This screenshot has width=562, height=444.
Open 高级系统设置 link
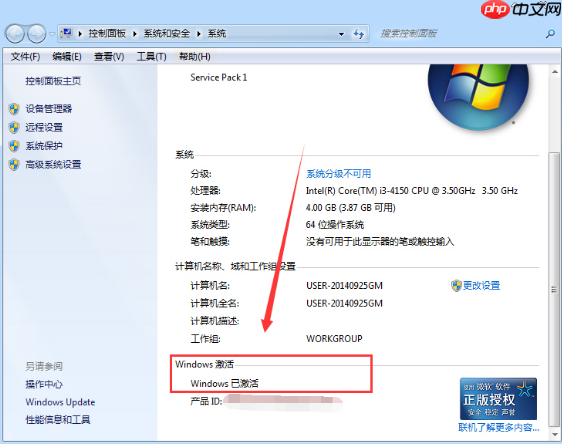coord(53,164)
